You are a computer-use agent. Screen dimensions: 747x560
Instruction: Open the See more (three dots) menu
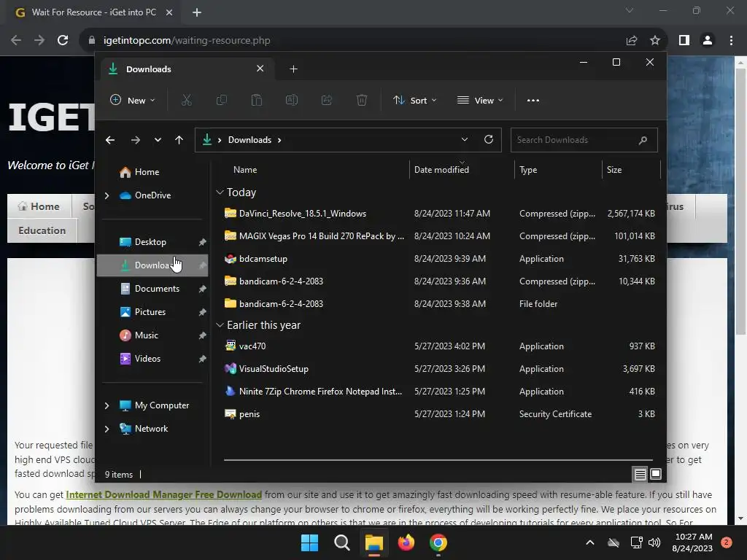[533, 101]
